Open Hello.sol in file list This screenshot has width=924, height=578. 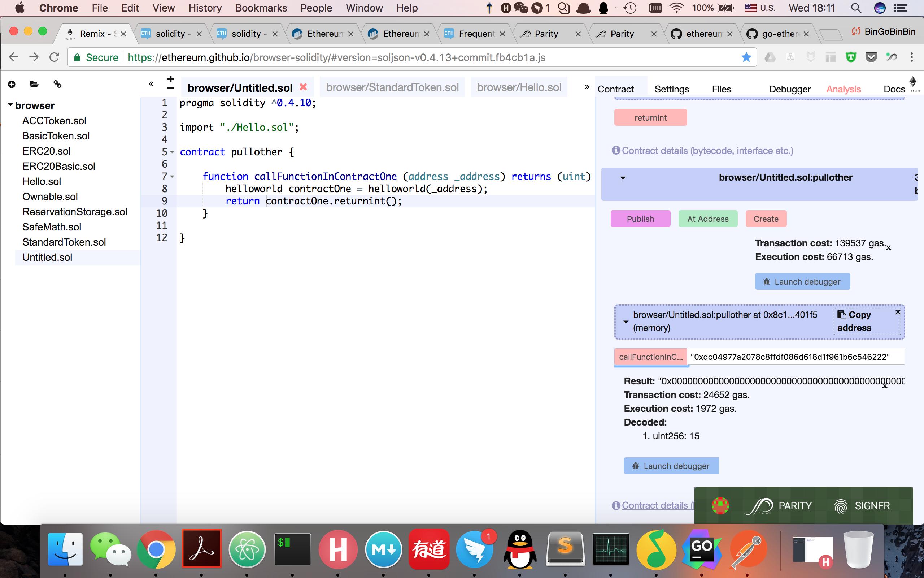click(42, 182)
